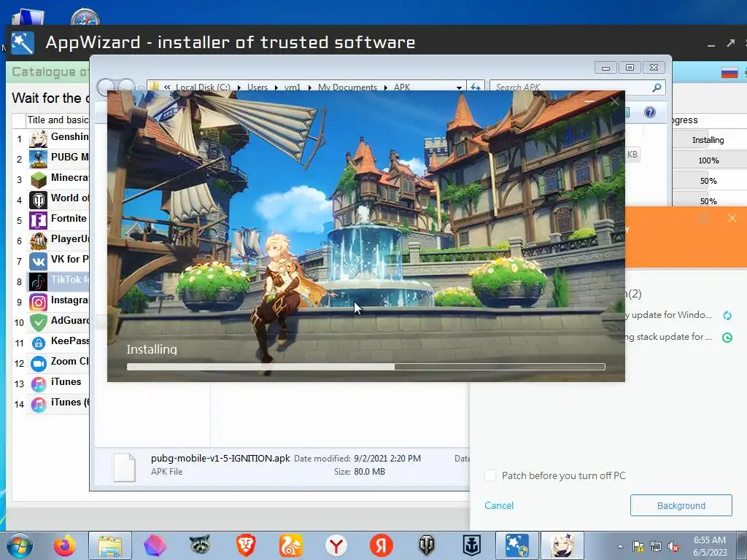747x560 pixels.
Task: Click the pubg-mobile APK file thumbnail
Action: pyautogui.click(x=124, y=467)
